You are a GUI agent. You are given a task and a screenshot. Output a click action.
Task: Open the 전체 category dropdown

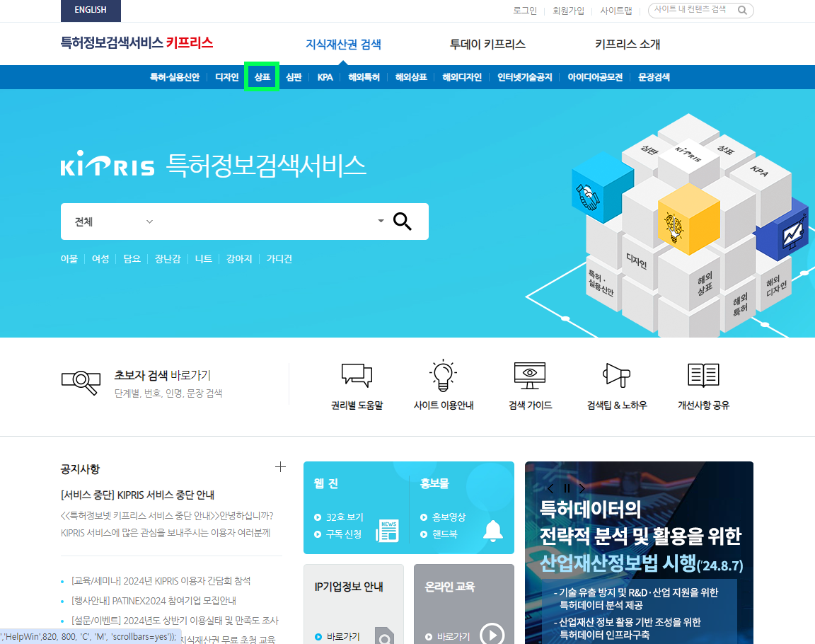[x=113, y=222]
